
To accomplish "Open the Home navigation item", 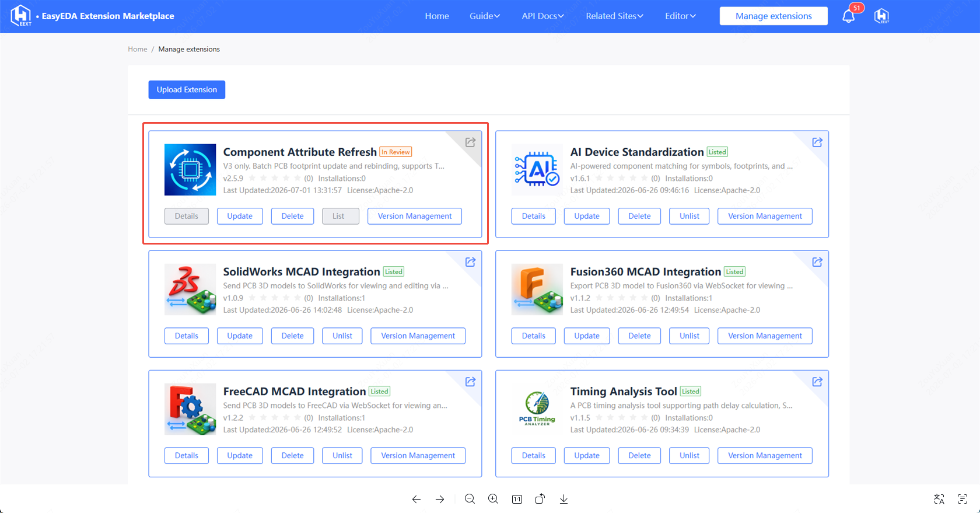I will pos(437,16).
